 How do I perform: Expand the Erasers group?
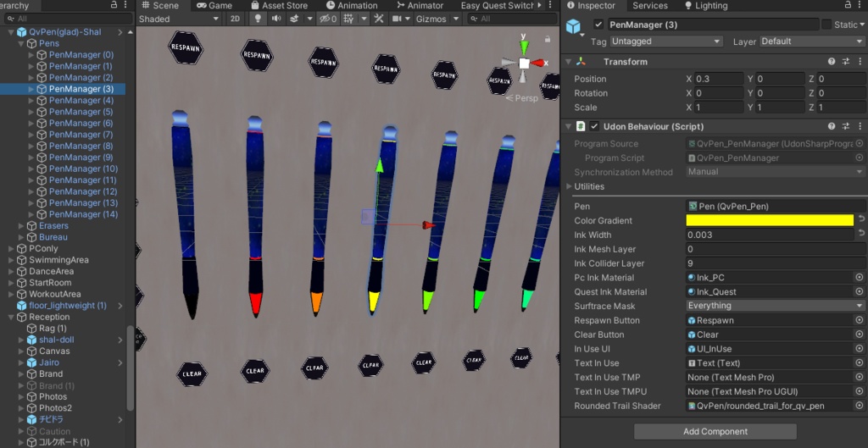pyautogui.click(x=20, y=225)
